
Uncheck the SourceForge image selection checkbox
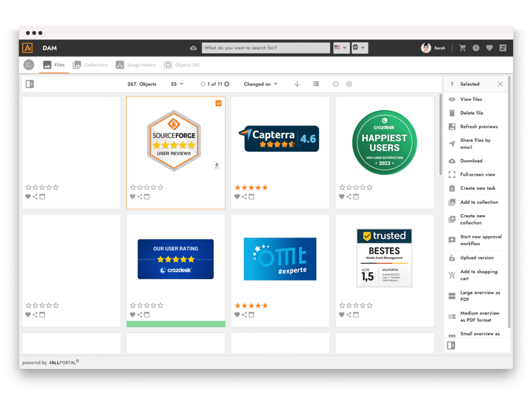pyautogui.click(x=219, y=103)
